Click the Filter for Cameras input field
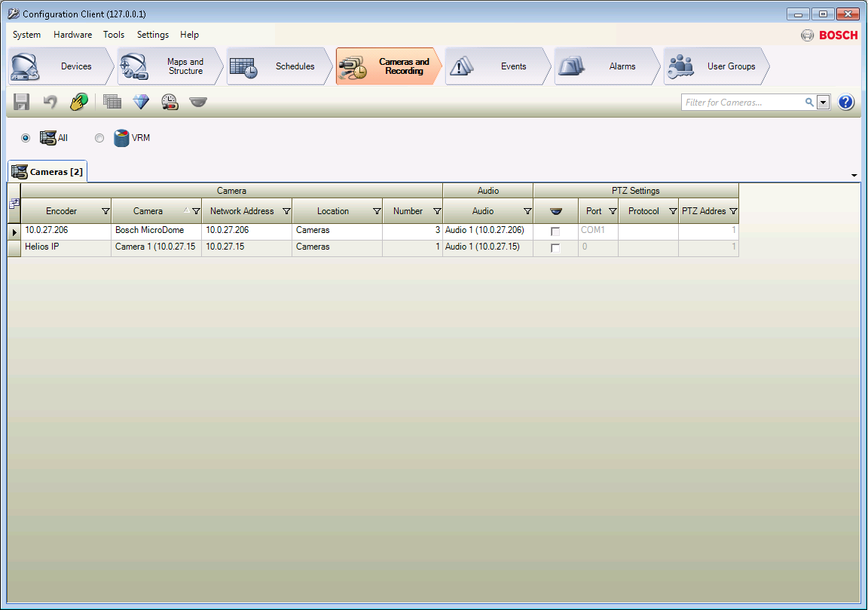 742,103
